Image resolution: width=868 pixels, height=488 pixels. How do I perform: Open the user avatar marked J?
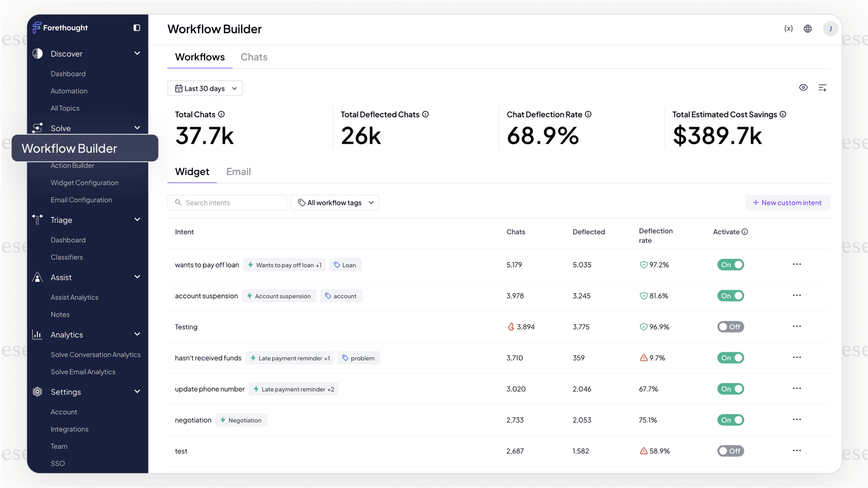pyautogui.click(x=830, y=28)
